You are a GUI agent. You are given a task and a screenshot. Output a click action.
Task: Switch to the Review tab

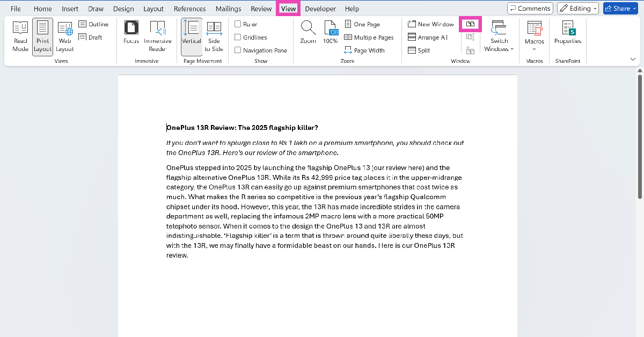(x=261, y=9)
